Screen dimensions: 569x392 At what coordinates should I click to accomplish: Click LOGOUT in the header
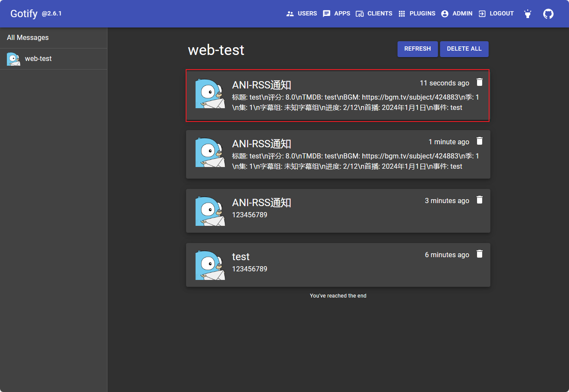pyautogui.click(x=496, y=14)
